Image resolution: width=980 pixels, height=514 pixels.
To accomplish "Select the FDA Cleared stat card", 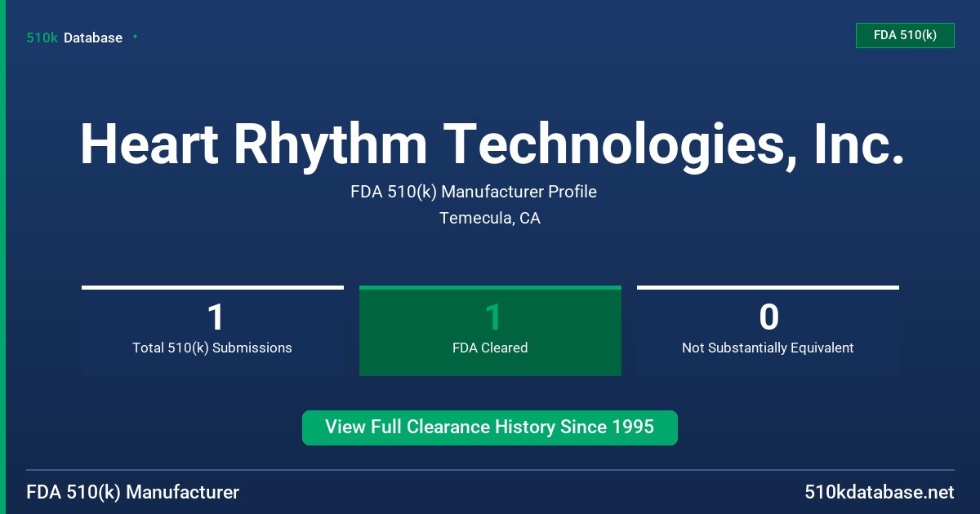I will (490, 330).
